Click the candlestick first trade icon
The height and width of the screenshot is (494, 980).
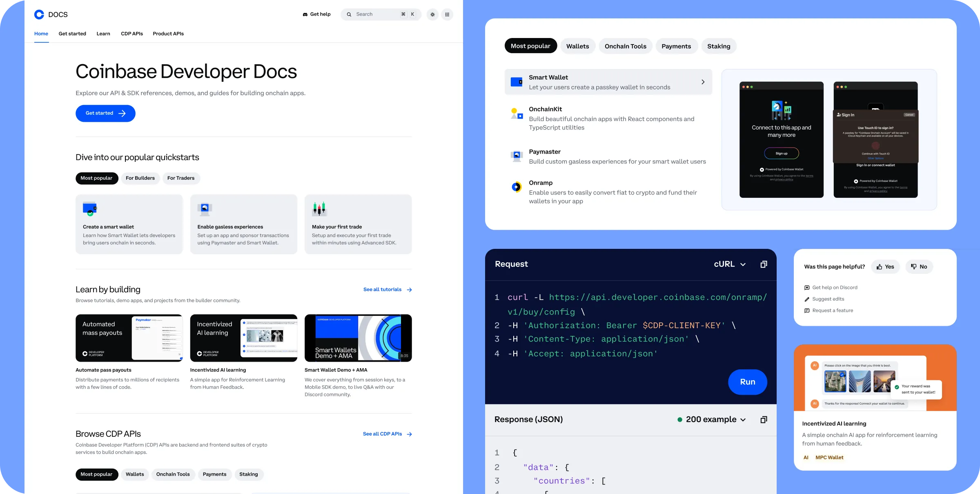[319, 209]
